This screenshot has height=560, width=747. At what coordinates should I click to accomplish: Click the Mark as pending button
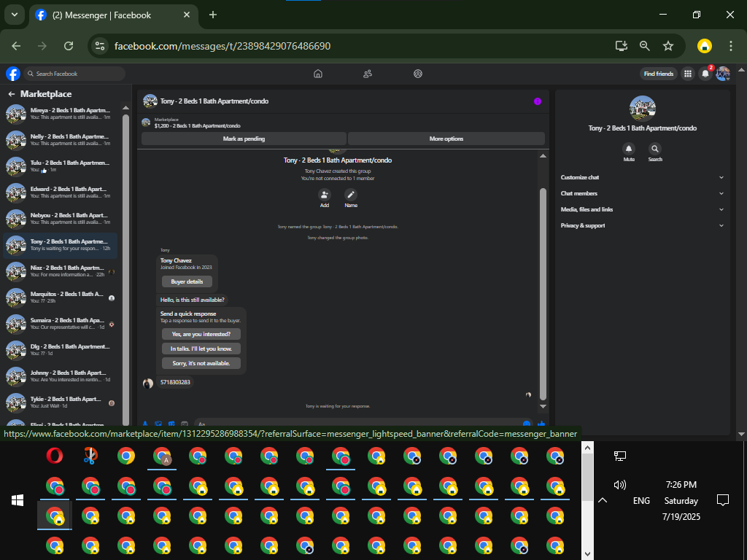tap(244, 139)
